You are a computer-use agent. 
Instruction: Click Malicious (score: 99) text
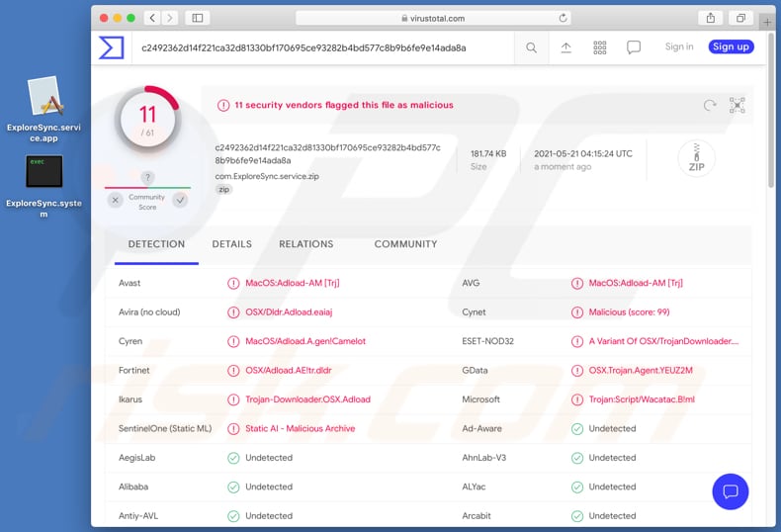click(x=629, y=312)
